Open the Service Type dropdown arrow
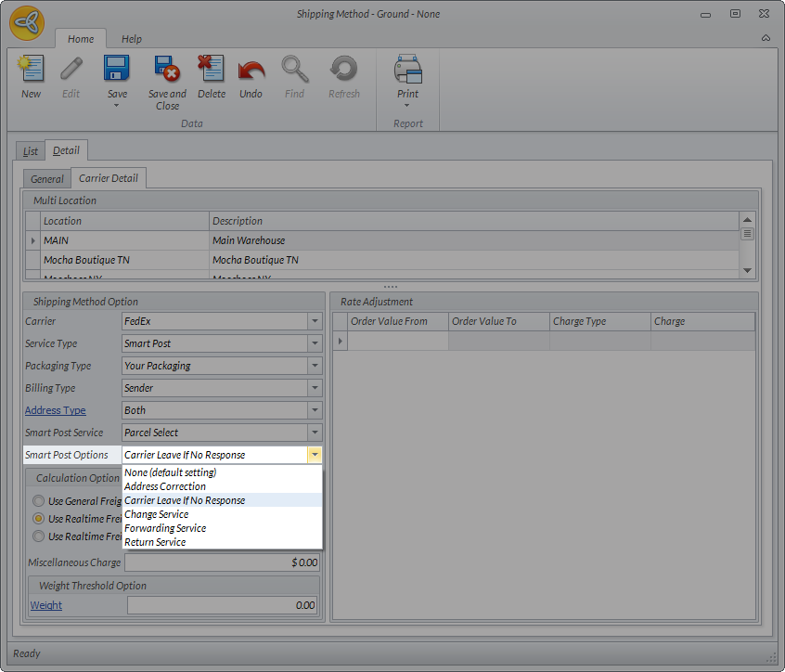Viewport: 785px width, 672px height. coord(315,343)
